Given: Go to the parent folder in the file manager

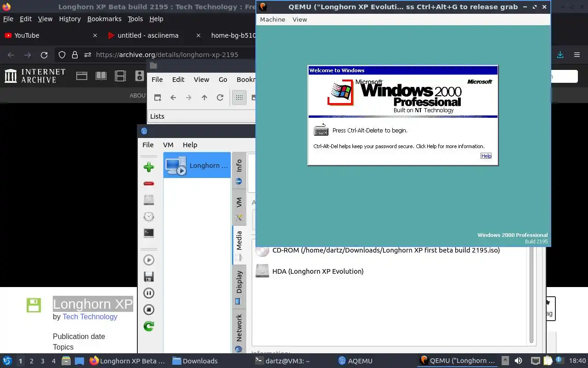Looking at the screenshot, I should click(x=204, y=98).
